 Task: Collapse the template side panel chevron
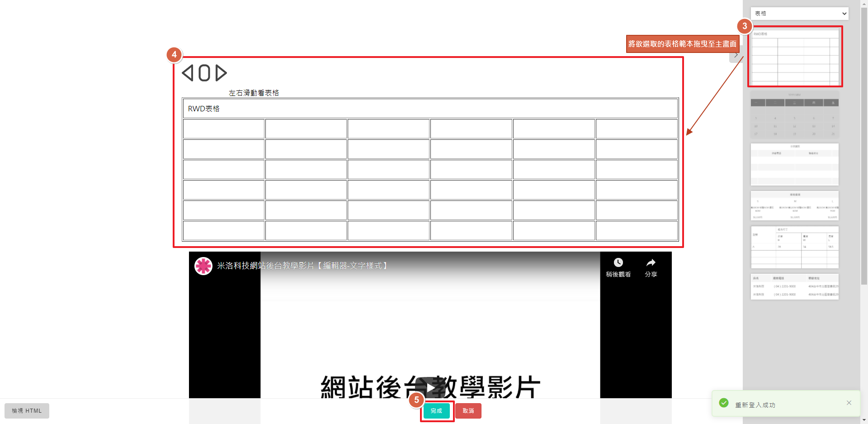[736, 55]
